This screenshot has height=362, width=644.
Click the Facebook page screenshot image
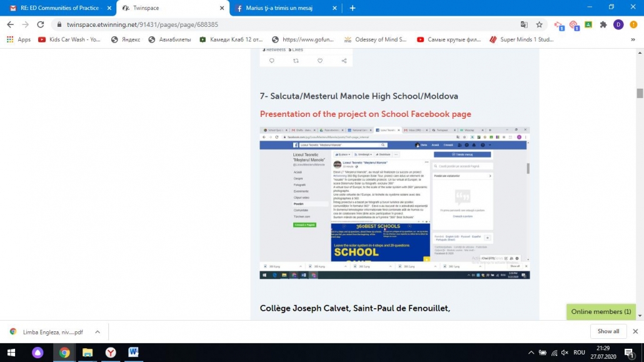pyautogui.click(x=395, y=203)
